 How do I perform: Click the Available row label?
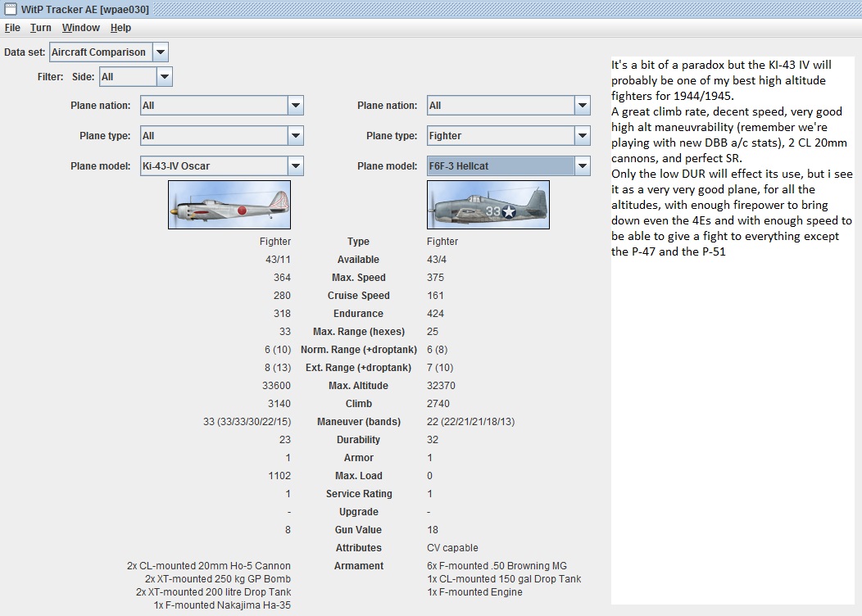coord(358,260)
